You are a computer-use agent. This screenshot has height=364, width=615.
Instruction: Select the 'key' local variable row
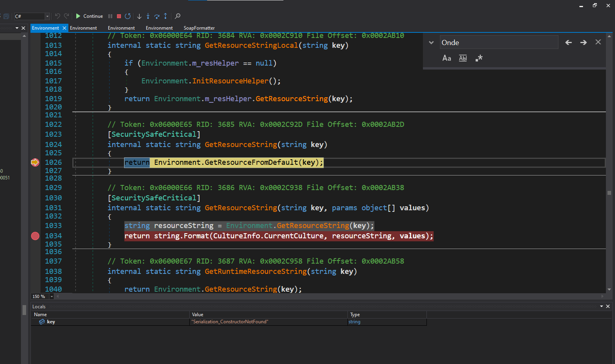(228, 322)
